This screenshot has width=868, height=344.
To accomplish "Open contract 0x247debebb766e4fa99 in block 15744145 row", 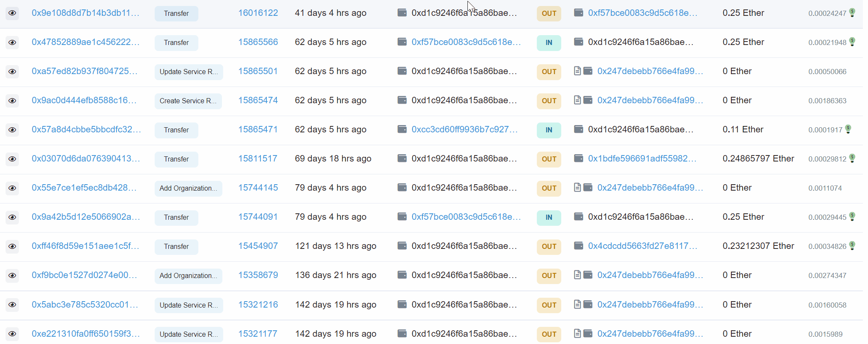I will (650, 188).
